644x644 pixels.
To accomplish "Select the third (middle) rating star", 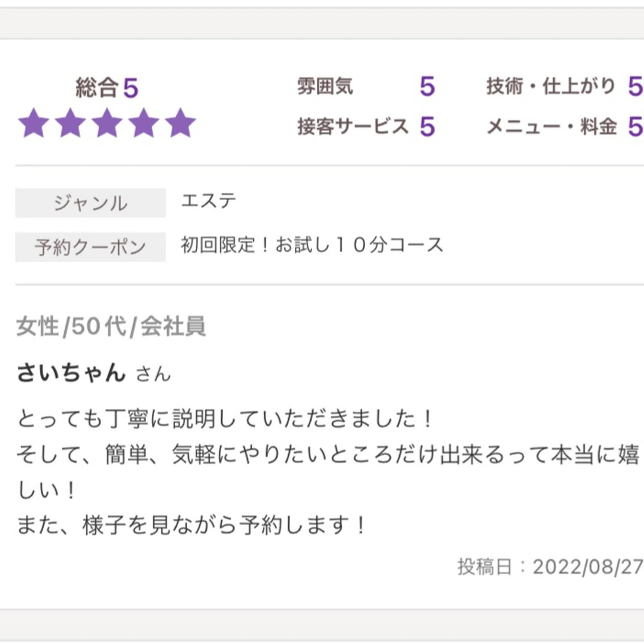I will 107,123.
